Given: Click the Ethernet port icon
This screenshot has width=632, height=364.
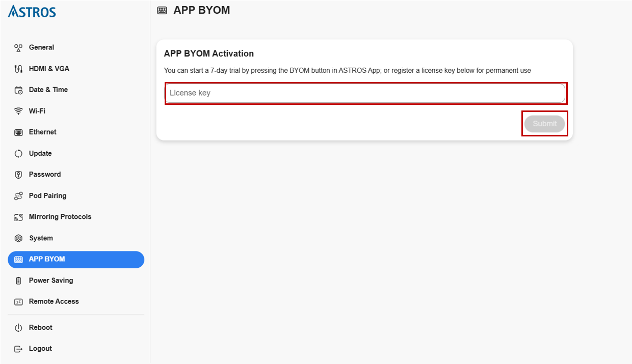Looking at the screenshot, I should [18, 132].
